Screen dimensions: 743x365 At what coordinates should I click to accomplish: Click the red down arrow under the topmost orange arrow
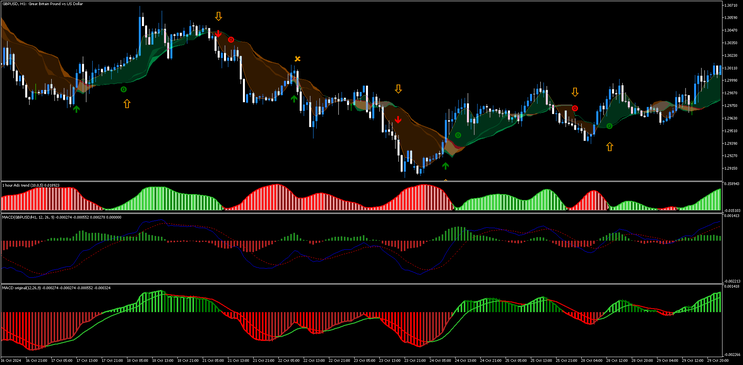218,34
